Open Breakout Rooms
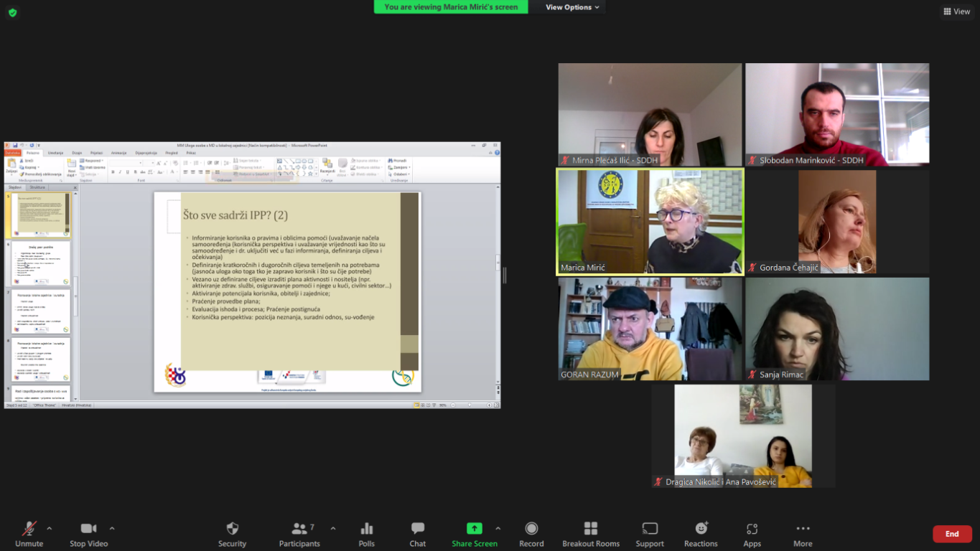 pos(591,529)
